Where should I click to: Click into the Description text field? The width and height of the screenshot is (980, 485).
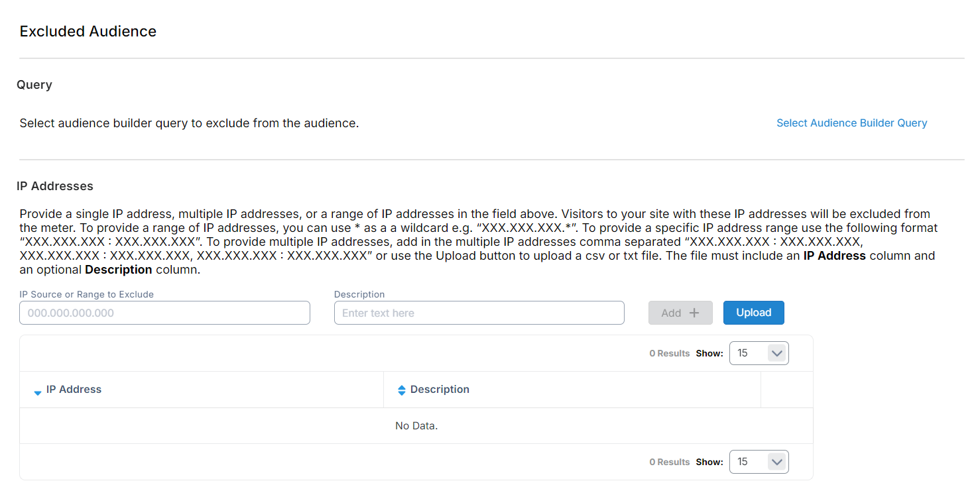[x=479, y=313]
